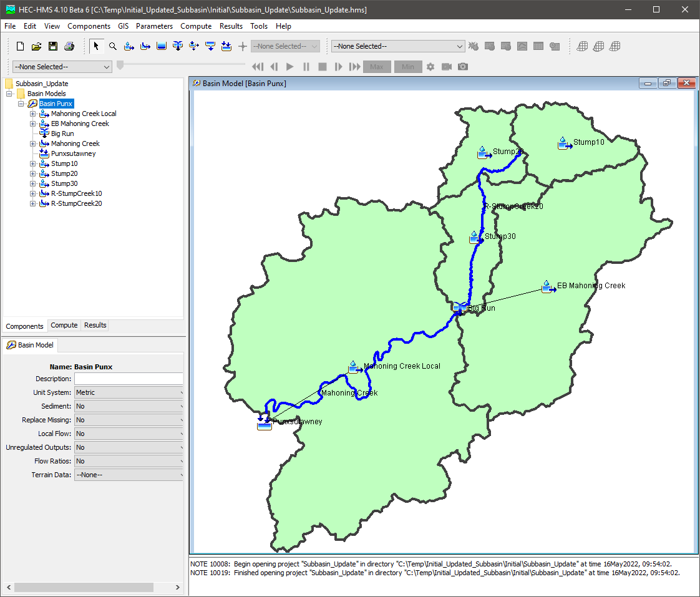Expand Mahoning Creek Local tree node
The image size is (700, 597).
point(32,114)
